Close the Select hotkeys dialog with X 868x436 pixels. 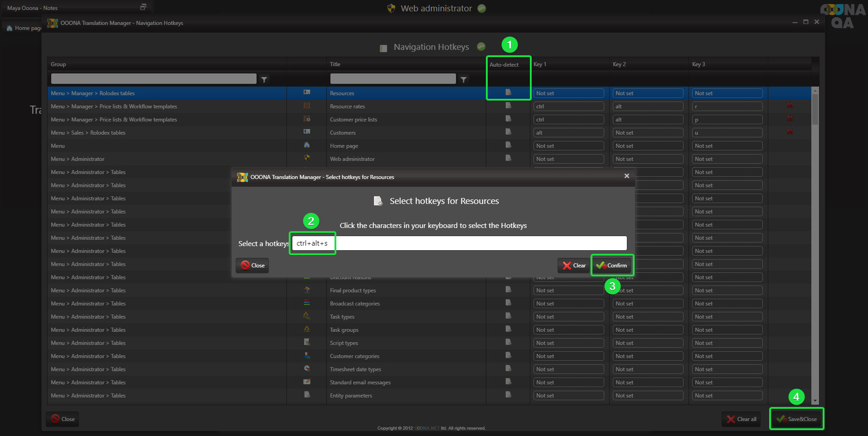coord(626,176)
